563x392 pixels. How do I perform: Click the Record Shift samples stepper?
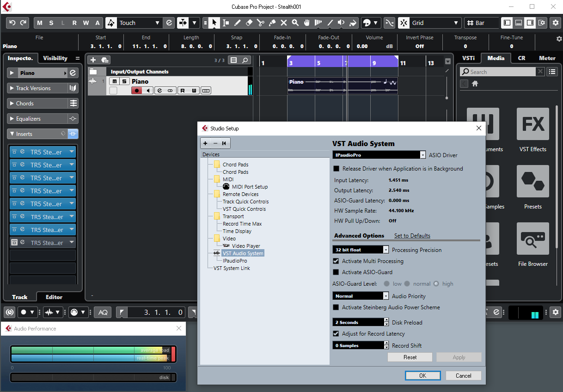386,346
